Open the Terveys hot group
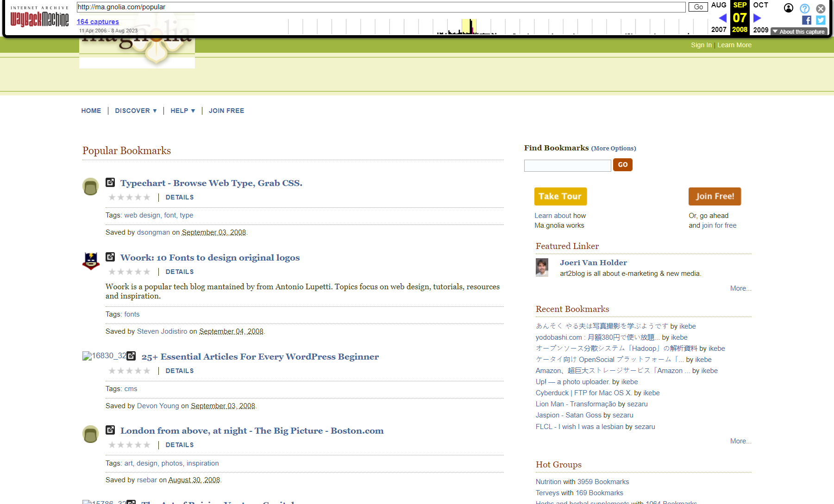 (547, 493)
